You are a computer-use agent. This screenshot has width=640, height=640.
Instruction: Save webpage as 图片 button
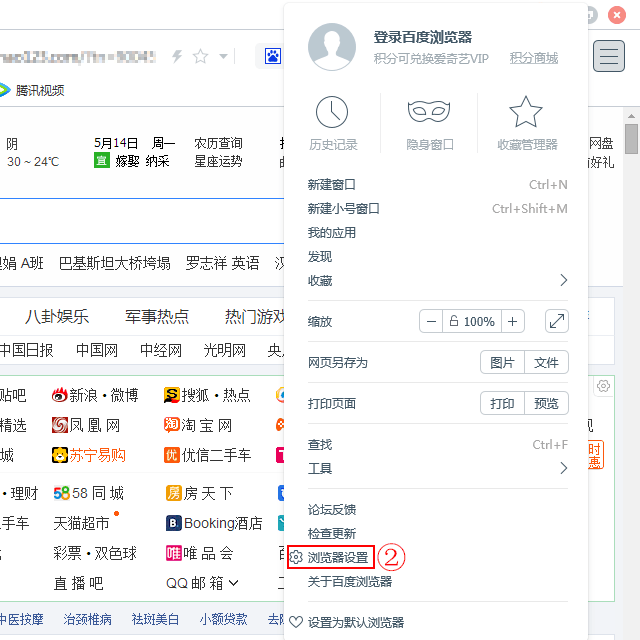(502, 362)
